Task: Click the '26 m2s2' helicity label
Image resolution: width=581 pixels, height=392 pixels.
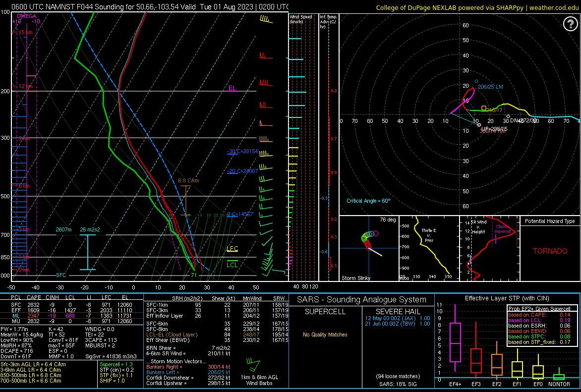Action: click(x=90, y=230)
